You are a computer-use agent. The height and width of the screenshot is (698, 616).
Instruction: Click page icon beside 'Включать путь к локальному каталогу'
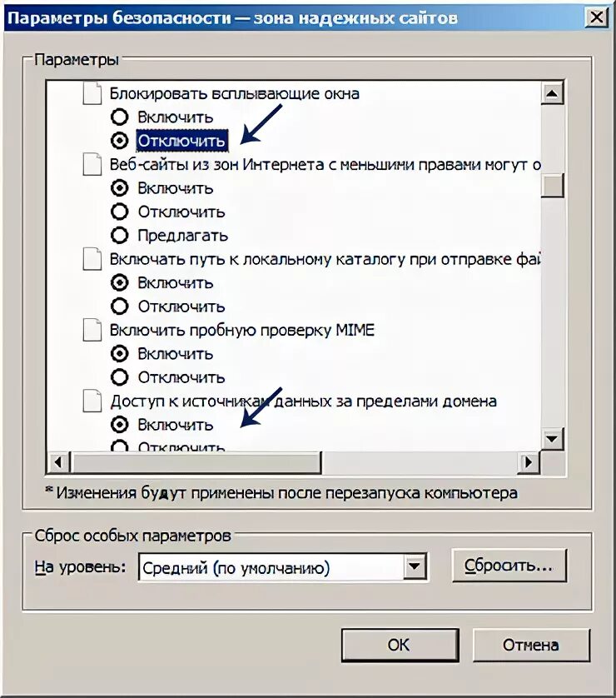pyautogui.click(x=94, y=259)
